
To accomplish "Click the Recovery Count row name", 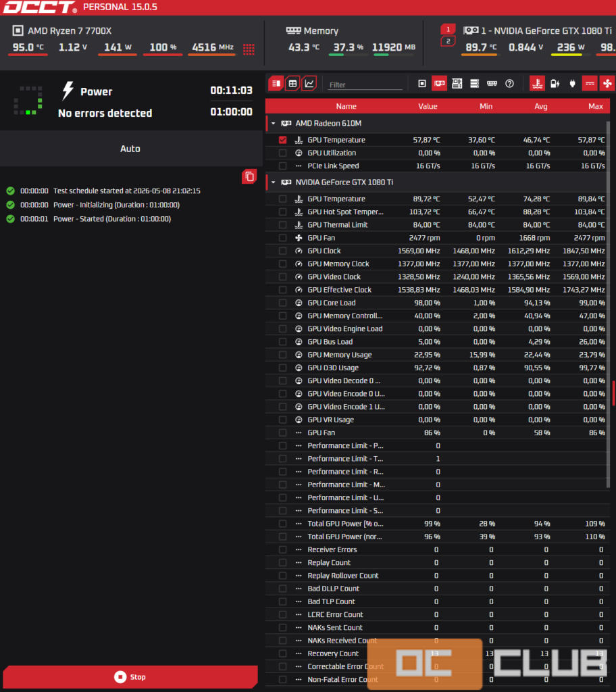I will (333, 653).
